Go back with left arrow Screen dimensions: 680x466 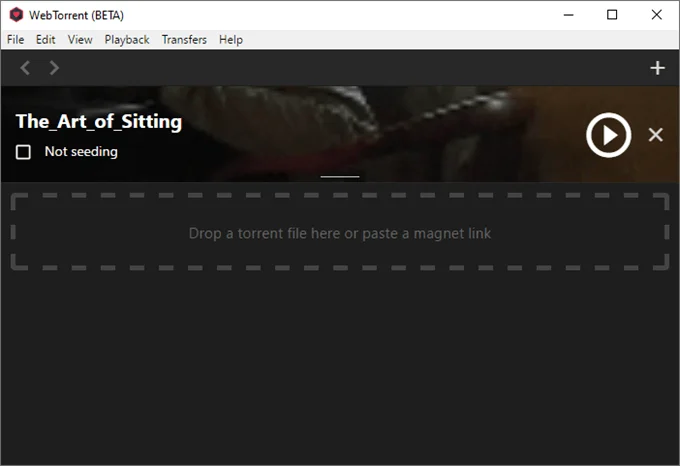25,68
